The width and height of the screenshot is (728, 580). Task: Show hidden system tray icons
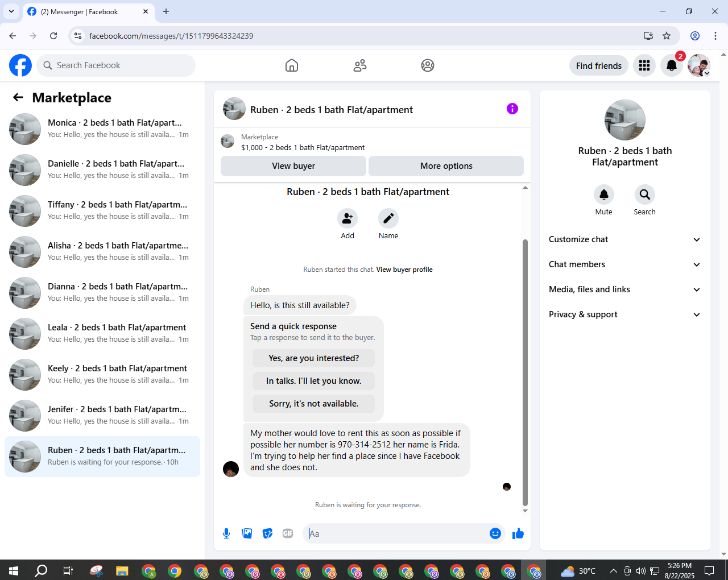pyautogui.click(x=613, y=570)
